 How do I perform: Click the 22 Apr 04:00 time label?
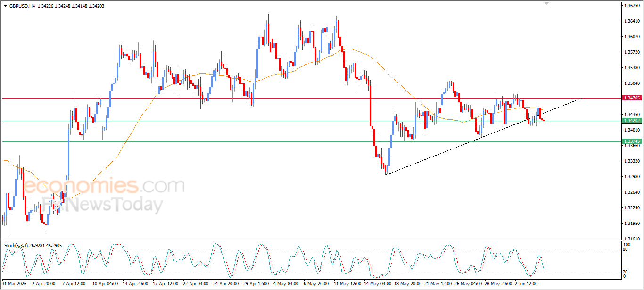[x=196, y=284]
